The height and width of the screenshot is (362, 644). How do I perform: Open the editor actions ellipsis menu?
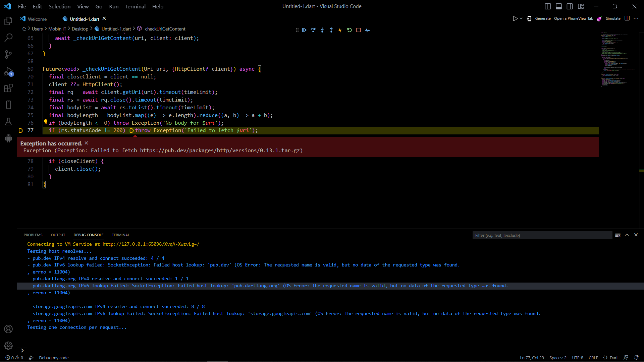[636, 18]
